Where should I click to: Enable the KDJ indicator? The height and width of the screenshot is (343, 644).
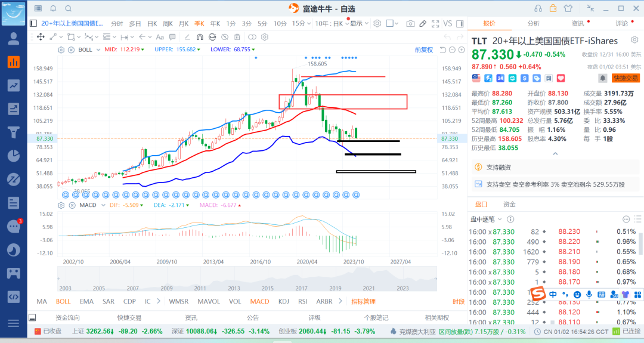click(x=283, y=301)
